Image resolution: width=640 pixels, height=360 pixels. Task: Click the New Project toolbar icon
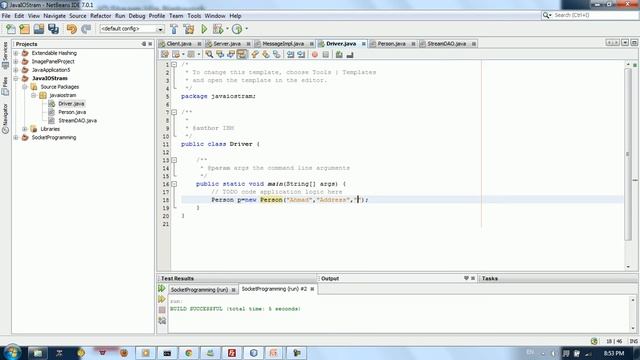pyautogui.click(x=24, y=29)
